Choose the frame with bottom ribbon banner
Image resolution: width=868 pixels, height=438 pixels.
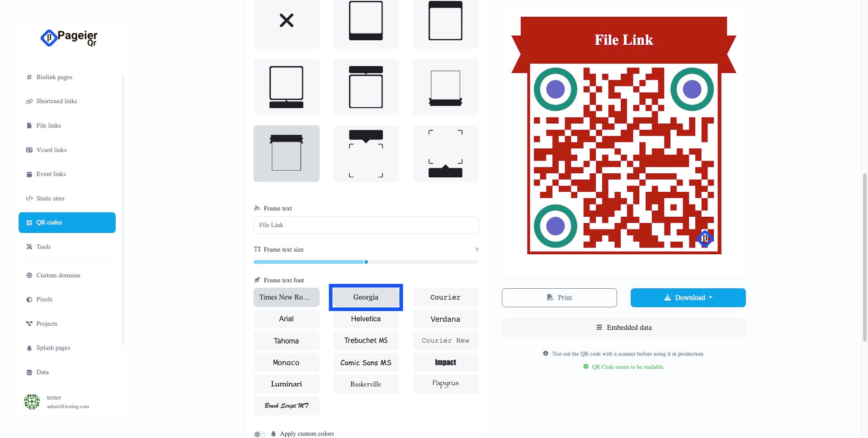tap(445, 87)
